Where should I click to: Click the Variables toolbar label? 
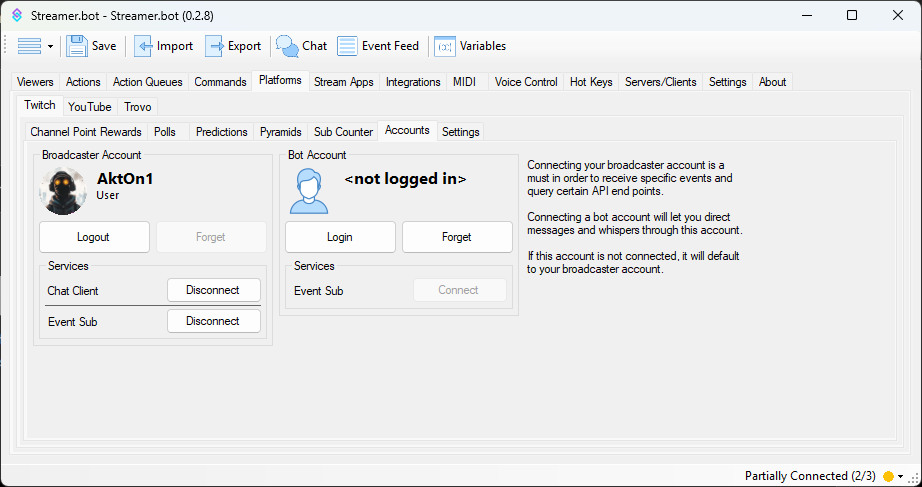tap(483, 46)
